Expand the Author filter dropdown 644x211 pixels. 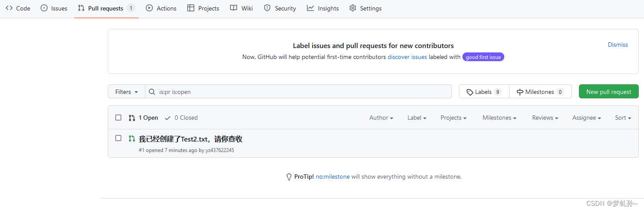pos(381,118)
